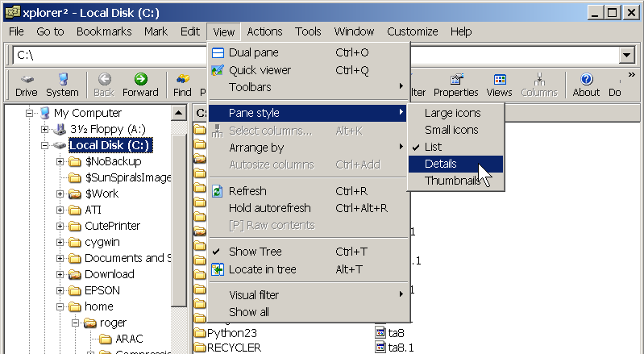644x354 pixels.
Task: Click the System toolbar icon
Action: tap(62, 85)
